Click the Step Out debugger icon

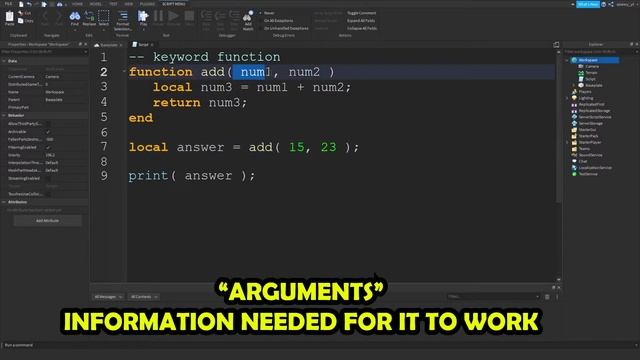click(x=234, y=16)
